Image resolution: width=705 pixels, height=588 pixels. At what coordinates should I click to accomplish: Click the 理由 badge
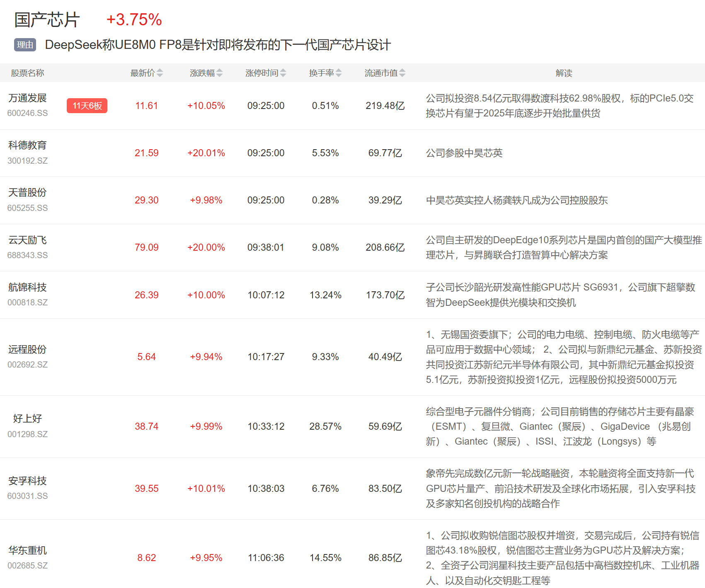(25, 45)
